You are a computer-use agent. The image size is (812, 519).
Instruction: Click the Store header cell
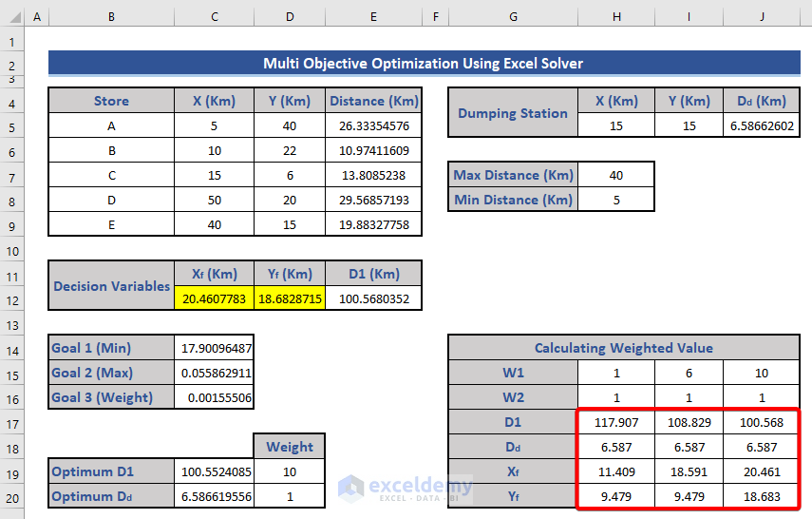pyautogui.click(x=111, y=101)
